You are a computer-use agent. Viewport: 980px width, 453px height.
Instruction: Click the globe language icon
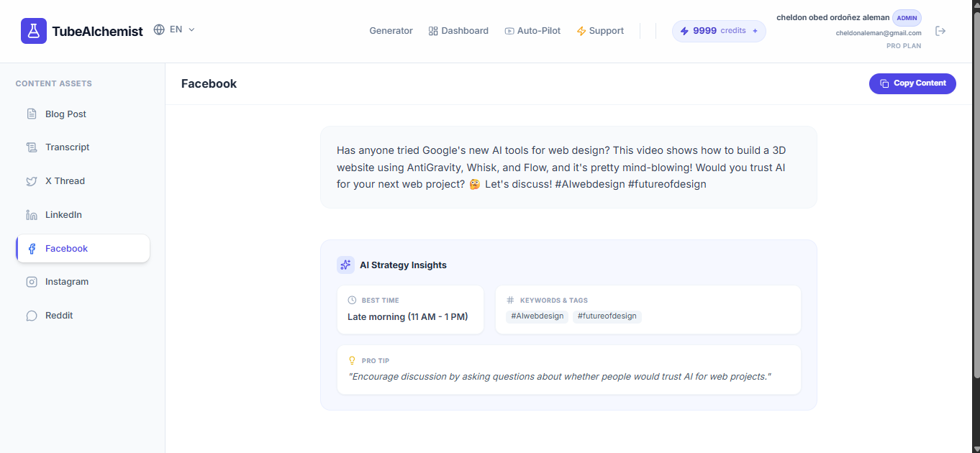point(159,30)
